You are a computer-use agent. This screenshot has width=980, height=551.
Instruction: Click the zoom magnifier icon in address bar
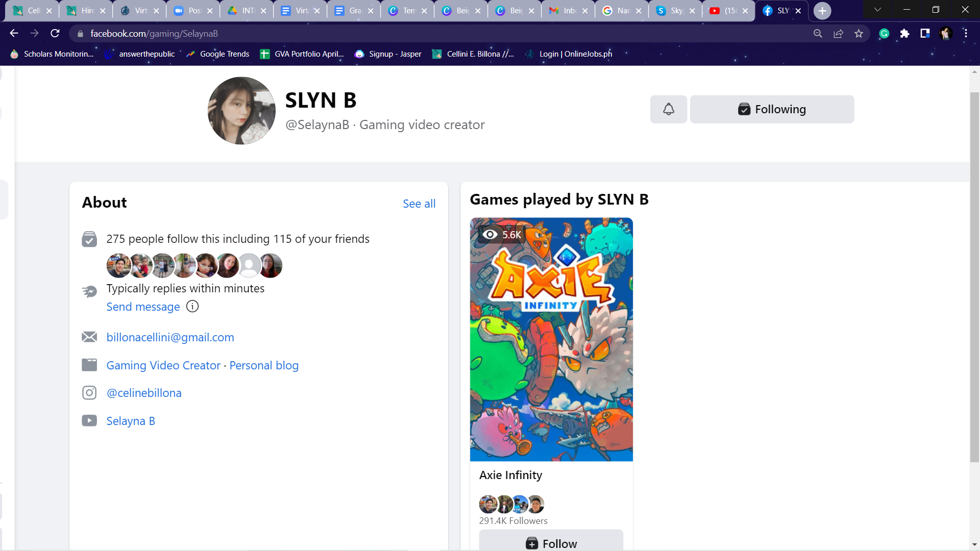click(818, 34)
